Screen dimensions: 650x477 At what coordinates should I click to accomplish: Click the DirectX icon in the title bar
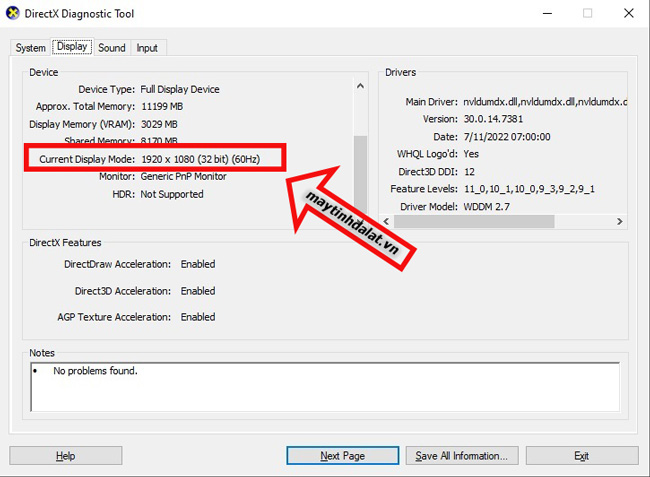point(12,14)
